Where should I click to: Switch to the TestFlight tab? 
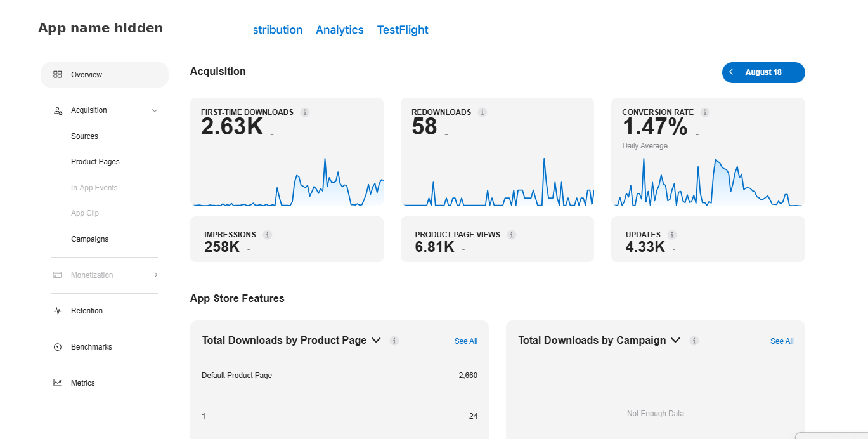pos(403,30)
